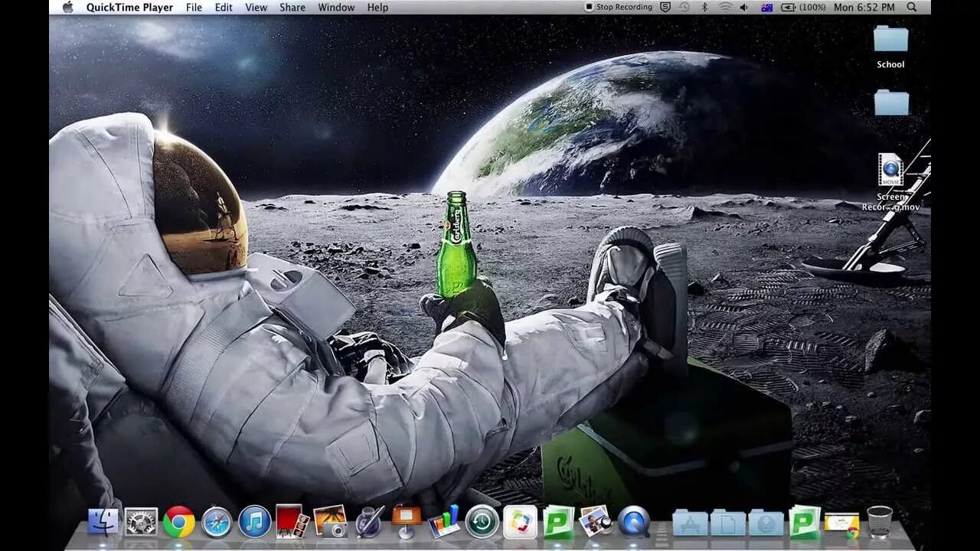Open Spotlight search magnifier
This screenshot has height=551, width=980.
(x=912, y=7)
